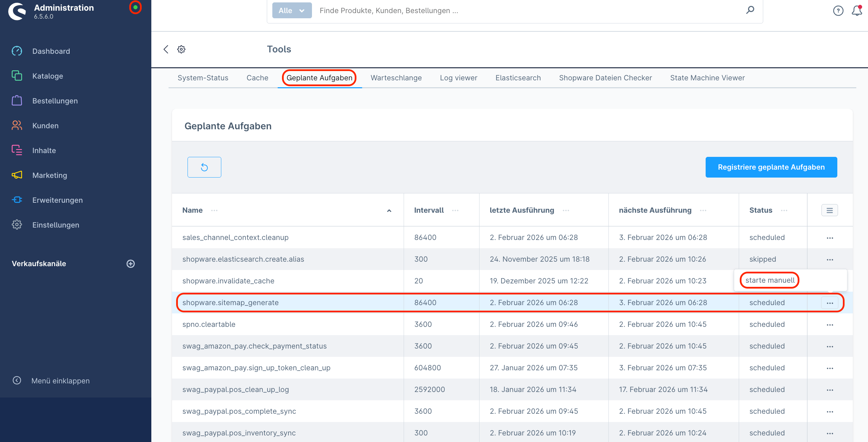
Task: Click interval value 2592000
Action: [430, 390]
